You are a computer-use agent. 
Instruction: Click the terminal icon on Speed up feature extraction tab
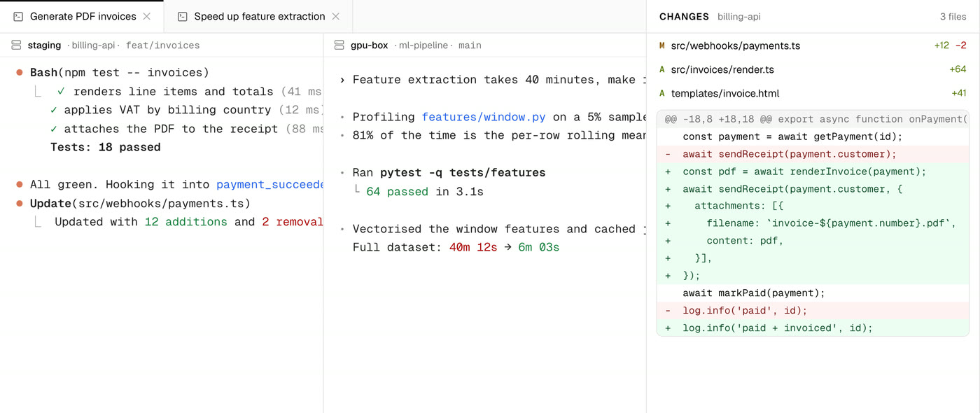tap(183, 16)
